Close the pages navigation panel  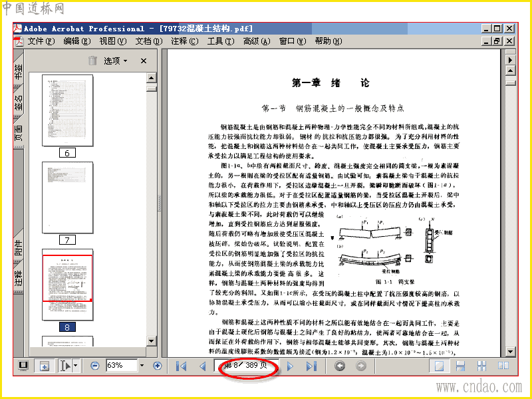(x=144, y=61)
